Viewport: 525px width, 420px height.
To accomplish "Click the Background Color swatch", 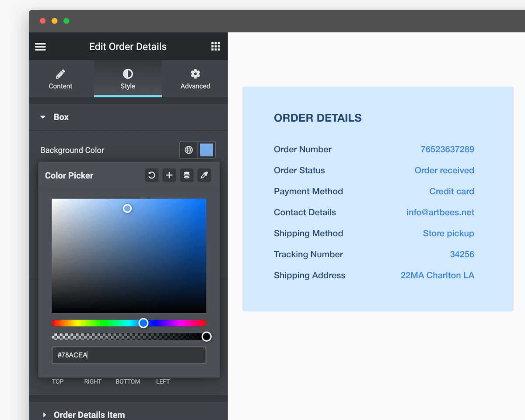I will click(206, 150).
